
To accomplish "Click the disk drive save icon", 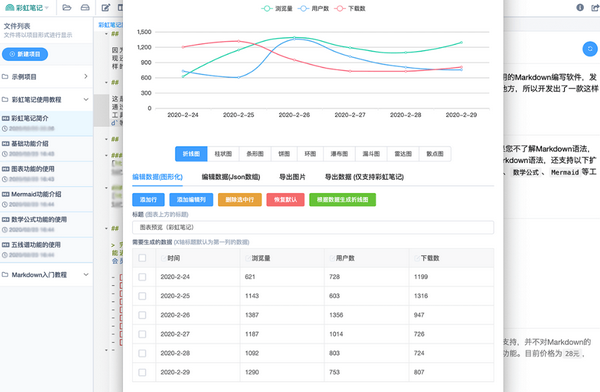I will [85, 7].
